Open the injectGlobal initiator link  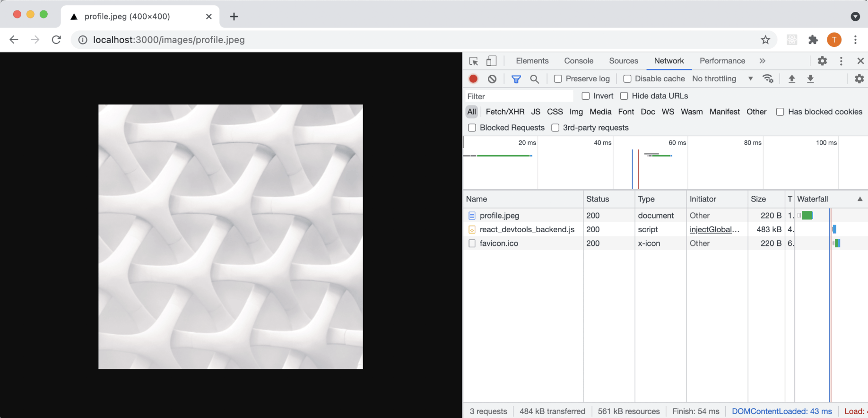click(714, 229)
